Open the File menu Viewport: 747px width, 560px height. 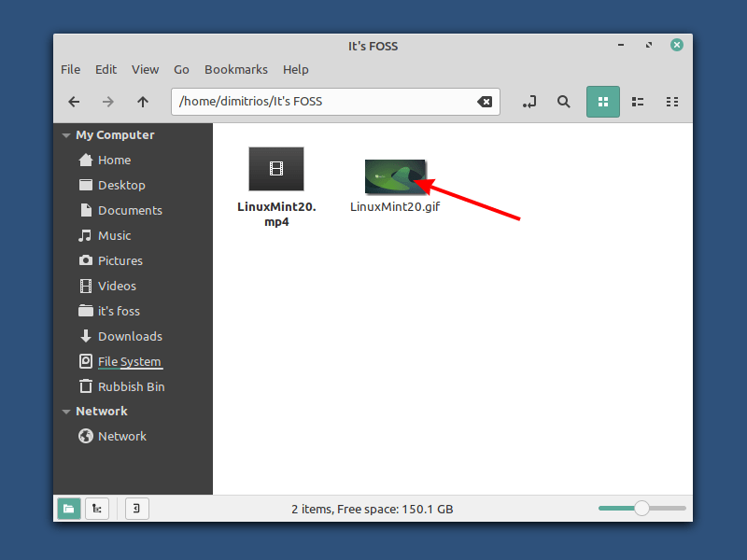click(71, 69)
